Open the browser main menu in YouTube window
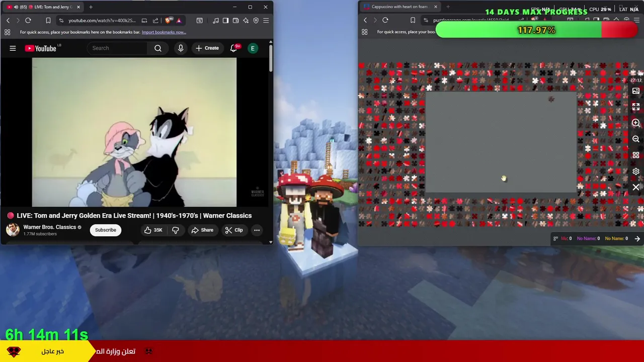644x362 pixels. [266, 20]
